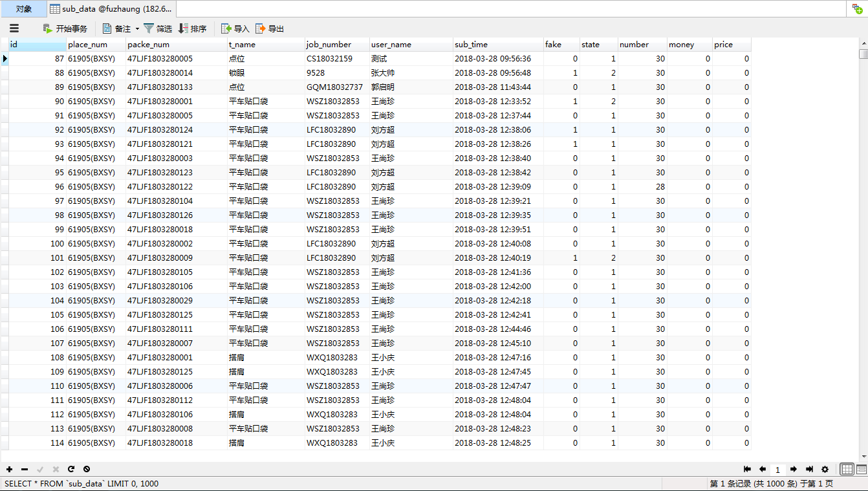Click the refresh icon in bottom bar
The image size is (868, 491).
click(x=71, y=469)
